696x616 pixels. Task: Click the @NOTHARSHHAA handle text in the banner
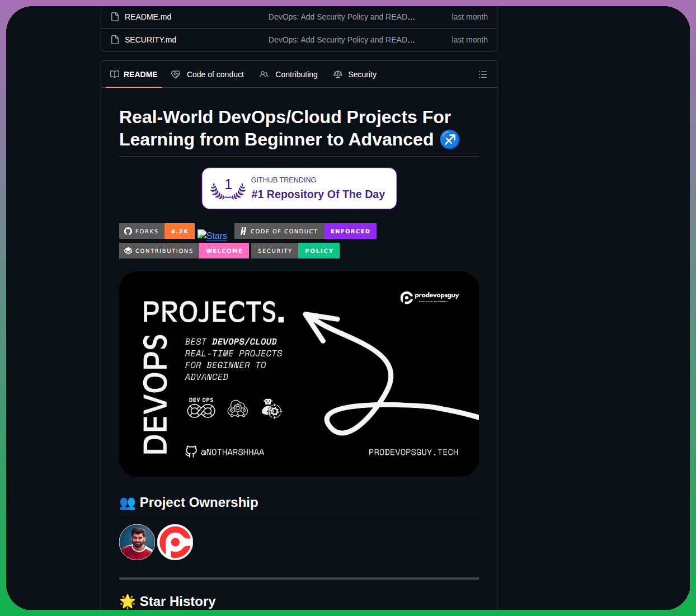point(233,452)
